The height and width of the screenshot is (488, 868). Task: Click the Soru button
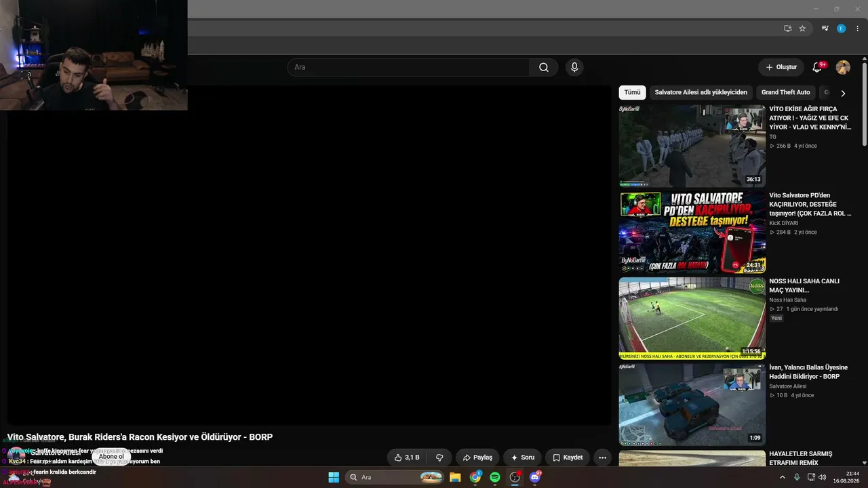(x=523, y=457)
